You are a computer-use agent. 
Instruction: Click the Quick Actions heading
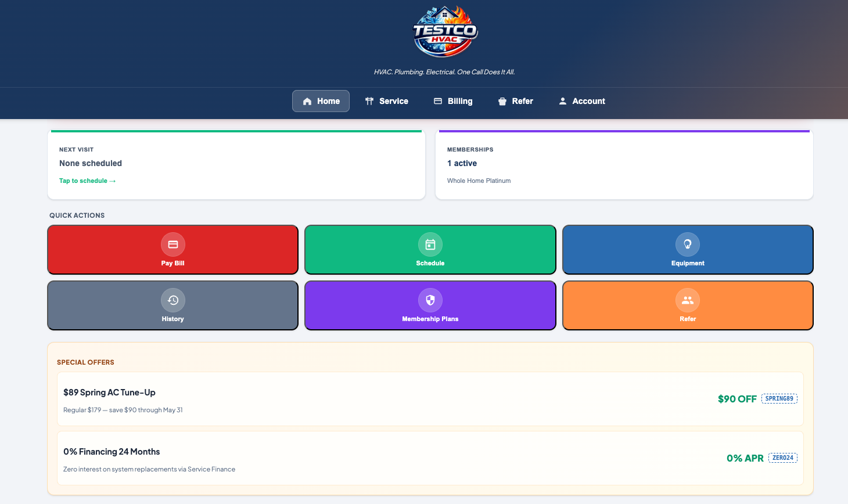pos(77,215)
